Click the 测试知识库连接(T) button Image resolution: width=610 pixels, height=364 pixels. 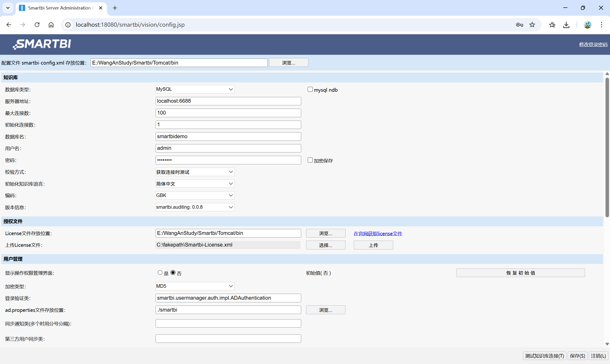544,356
